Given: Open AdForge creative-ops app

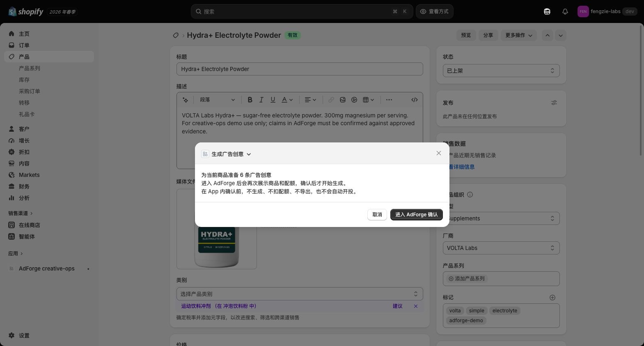Looking at the screenshot, I should [49, 268].
